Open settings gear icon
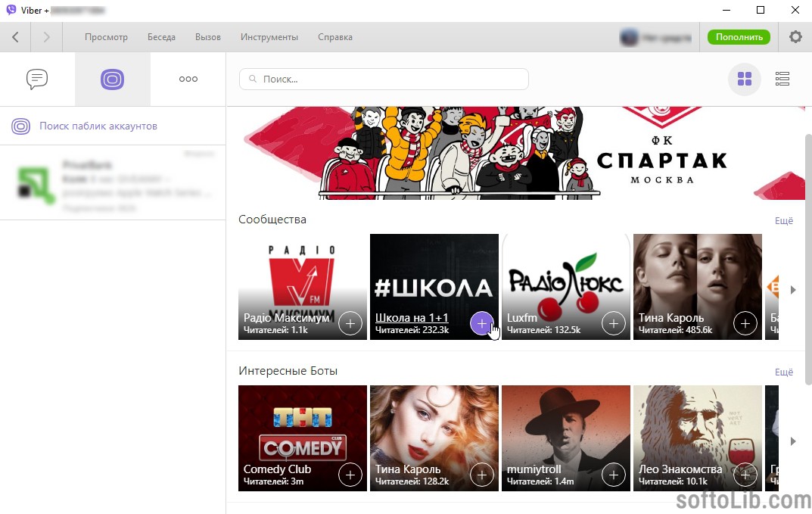 [x=795, y=37]
